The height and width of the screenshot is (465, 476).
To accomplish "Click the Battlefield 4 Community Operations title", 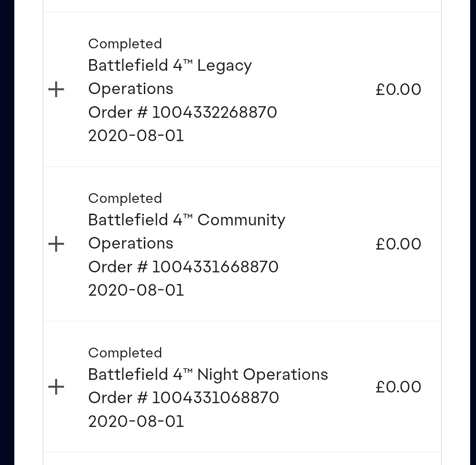I will pos(187,232).
